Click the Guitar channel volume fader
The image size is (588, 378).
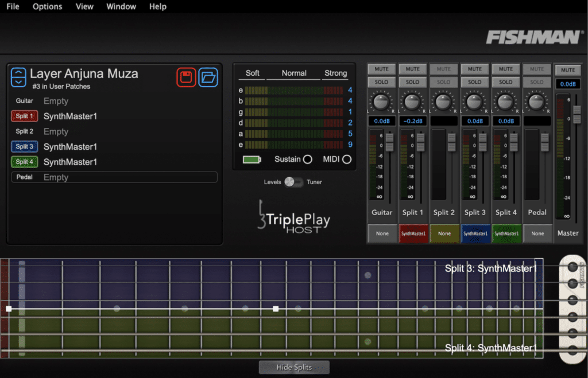(390, 142)
